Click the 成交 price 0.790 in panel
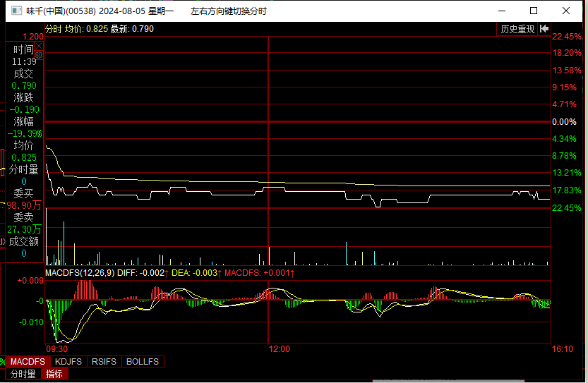The height and width of the screenshot is (383, 588). 24,85
